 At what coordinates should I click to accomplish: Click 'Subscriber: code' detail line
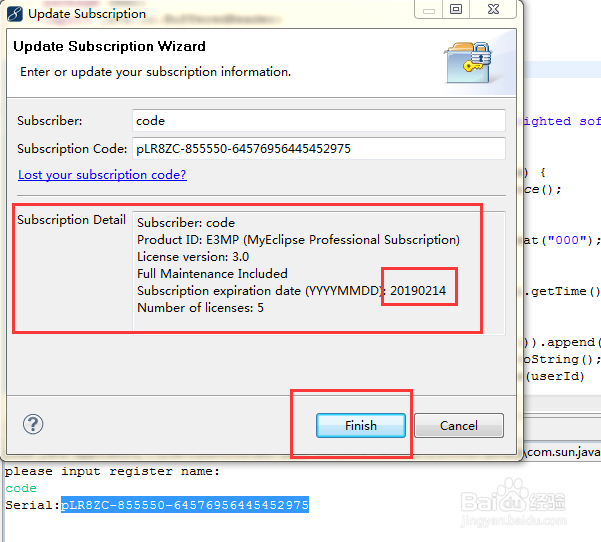(x=186, y=223)
